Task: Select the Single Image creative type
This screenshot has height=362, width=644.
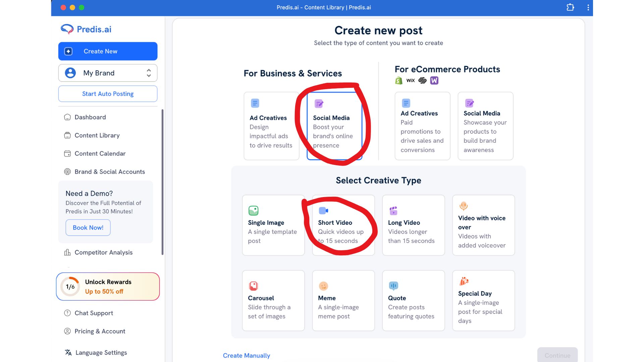Action: (273, 225)
